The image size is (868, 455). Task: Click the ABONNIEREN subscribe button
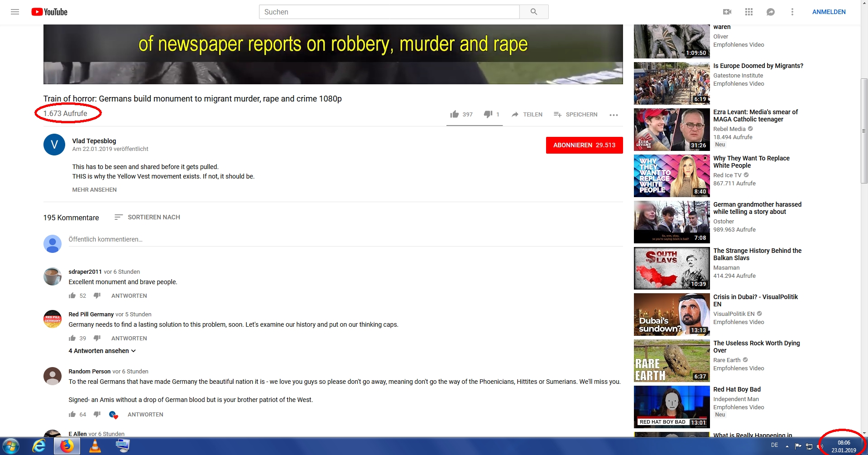[584, 145]
